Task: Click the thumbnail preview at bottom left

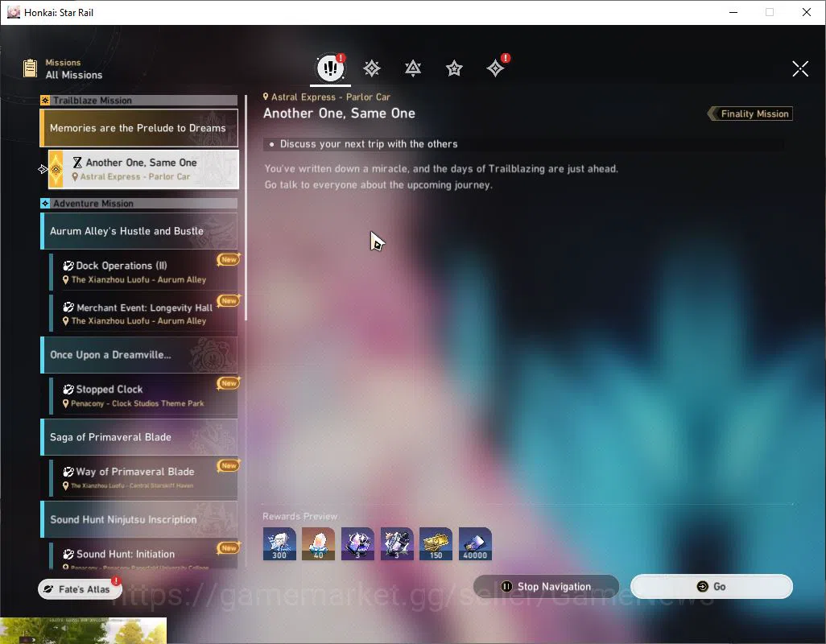Action: (x=83, y=630)
